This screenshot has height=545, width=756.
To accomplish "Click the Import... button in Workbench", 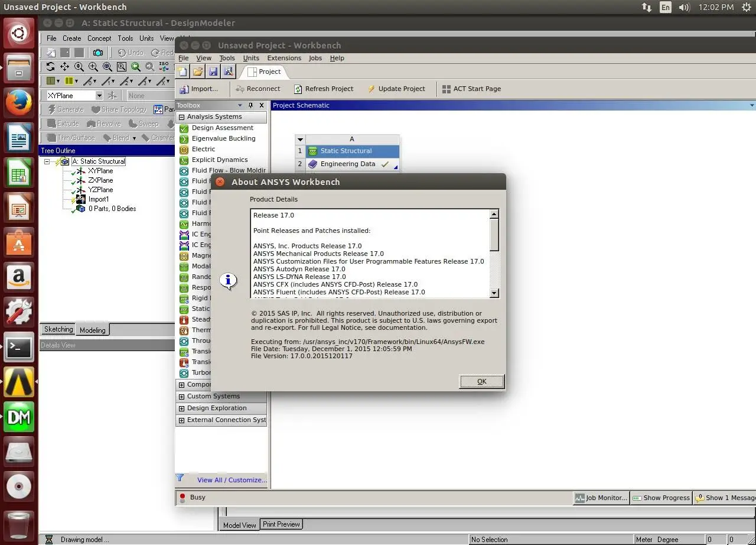I will (x=199, y=89).
